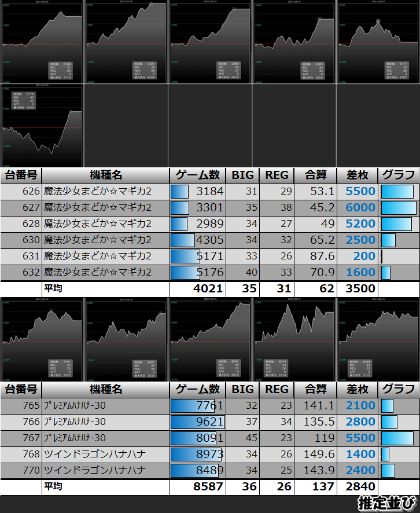Open the graph thumbnail showing 8091 games

click(x=210, y=340)
